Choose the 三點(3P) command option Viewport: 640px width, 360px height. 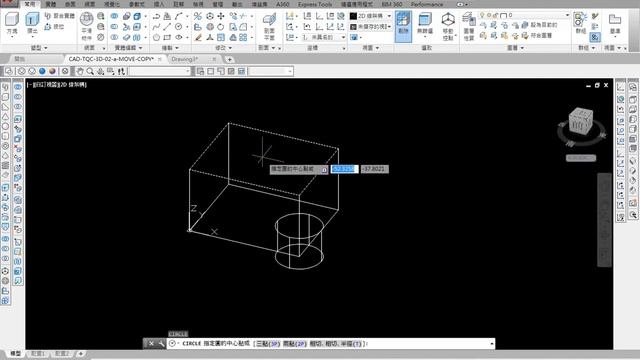(268, 344)
